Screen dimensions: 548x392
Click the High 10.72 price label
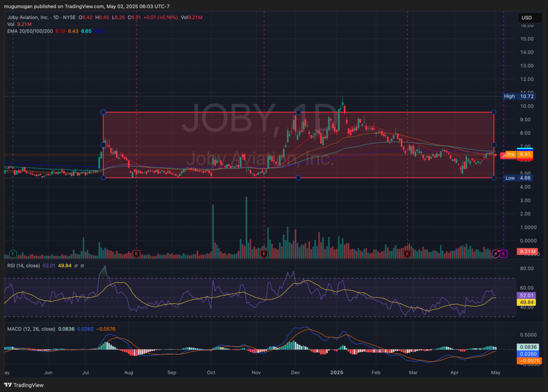518,96
